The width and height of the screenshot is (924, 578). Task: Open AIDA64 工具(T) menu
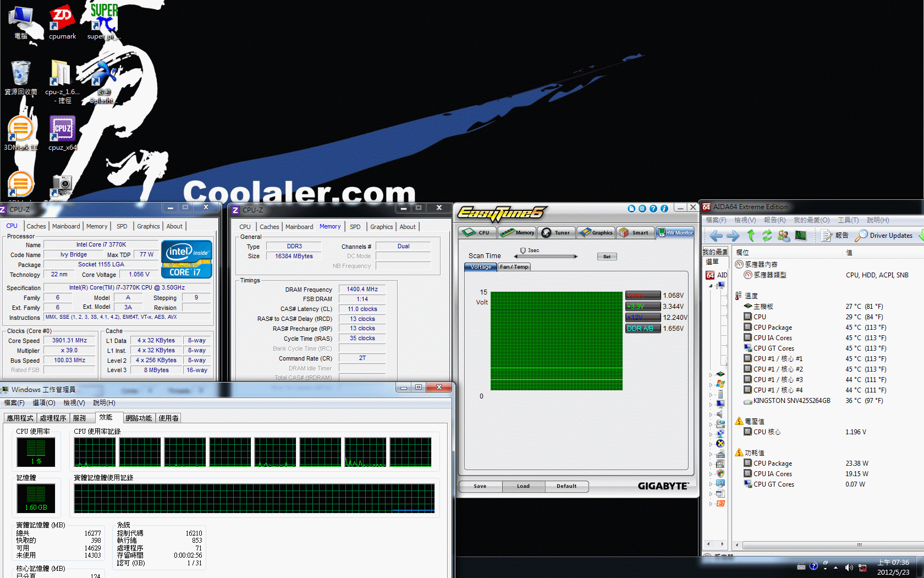click(x=848, y=220)
